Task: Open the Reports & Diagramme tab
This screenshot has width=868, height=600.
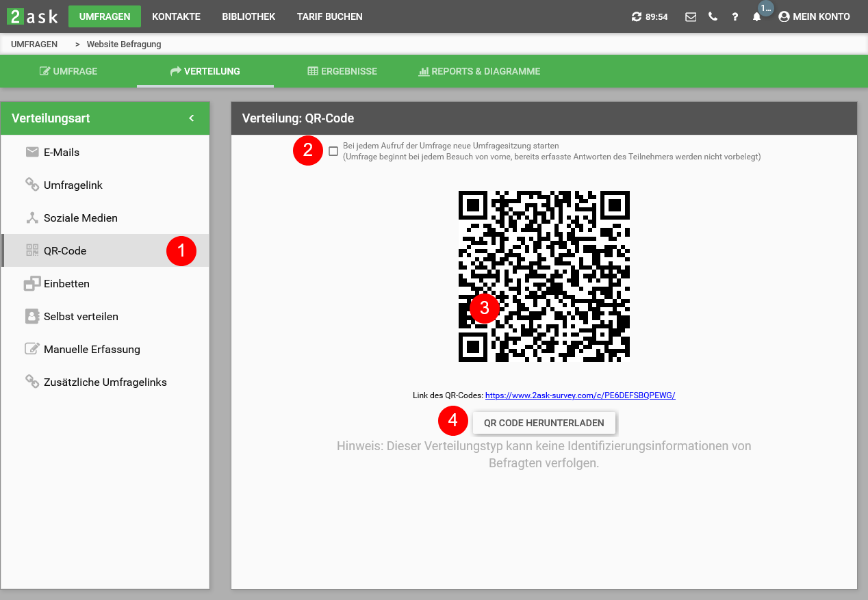Action: pos(479,71)
